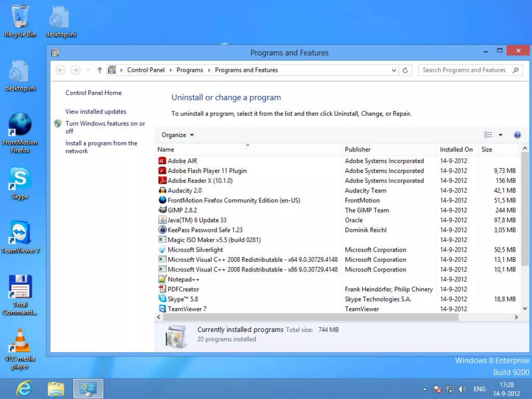Select the Total Commander desktop shortcut
Viewport: 532px width, 399px height.
[x=20, y=295]
